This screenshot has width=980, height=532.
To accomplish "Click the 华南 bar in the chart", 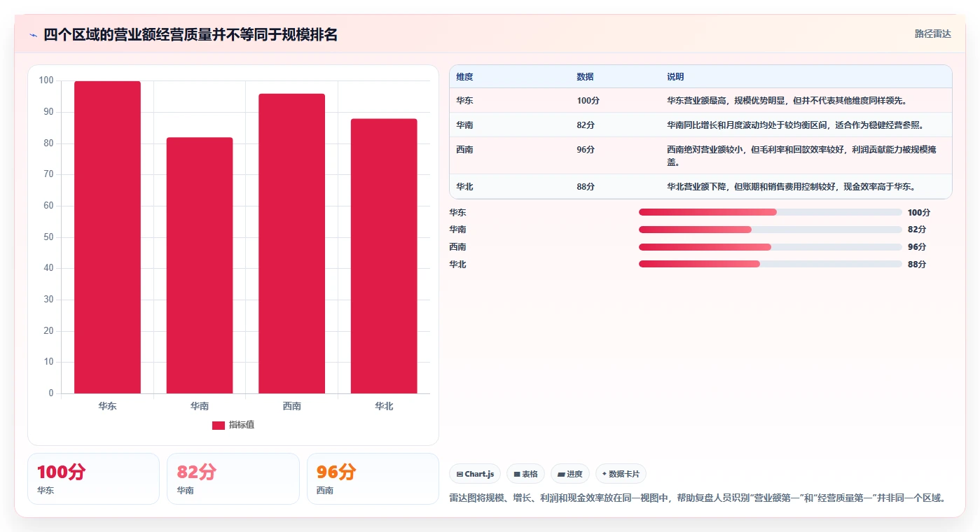I will click(x=200, y=265).
